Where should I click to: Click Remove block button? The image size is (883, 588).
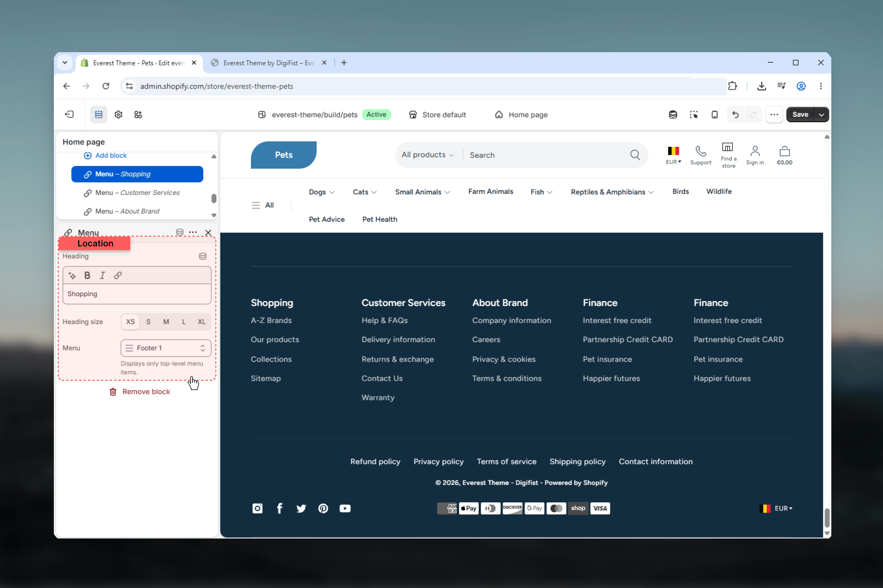click(x=140, y=391)
